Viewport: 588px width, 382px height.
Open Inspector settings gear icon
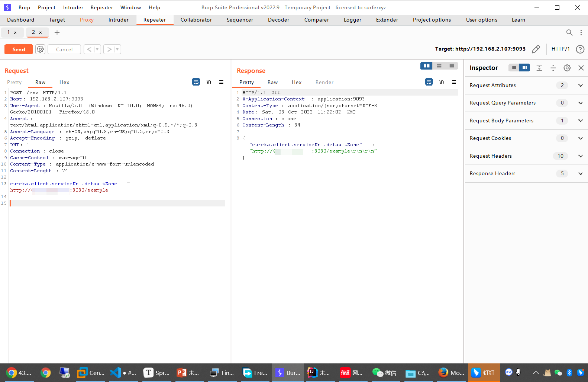[567, 68]
